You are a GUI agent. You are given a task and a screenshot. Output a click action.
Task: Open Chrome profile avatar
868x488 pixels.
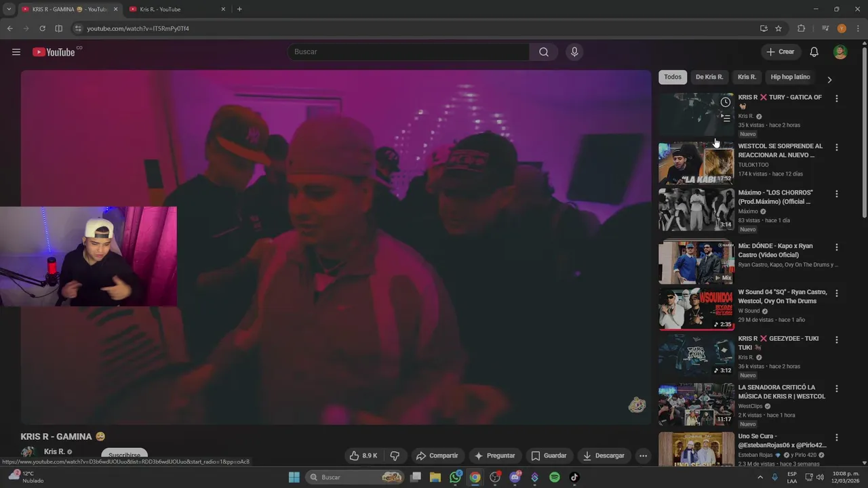tap(842, 28)
